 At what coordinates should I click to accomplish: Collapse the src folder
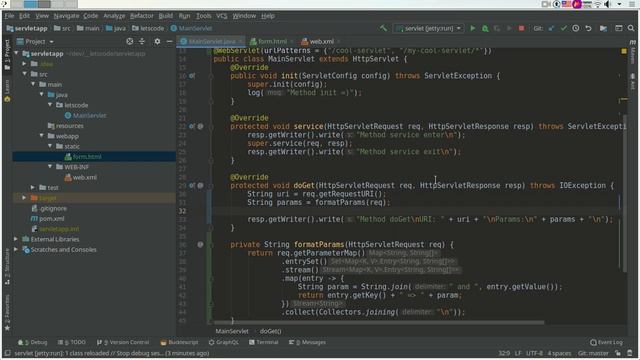24,74
